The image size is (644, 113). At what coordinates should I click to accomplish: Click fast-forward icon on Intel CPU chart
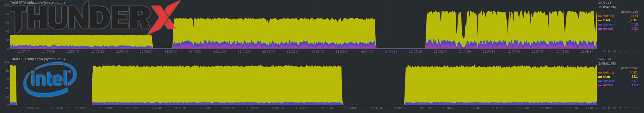(615, 108)
